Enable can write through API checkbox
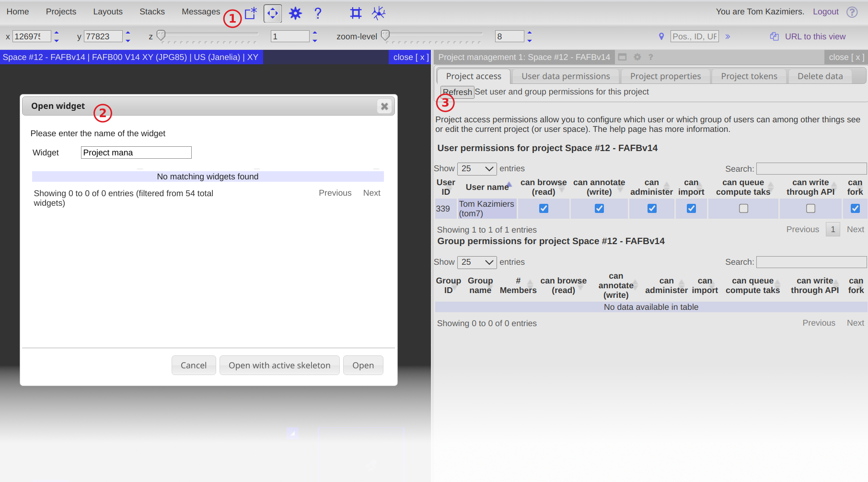The image size is (868, 482). point(810,209)
